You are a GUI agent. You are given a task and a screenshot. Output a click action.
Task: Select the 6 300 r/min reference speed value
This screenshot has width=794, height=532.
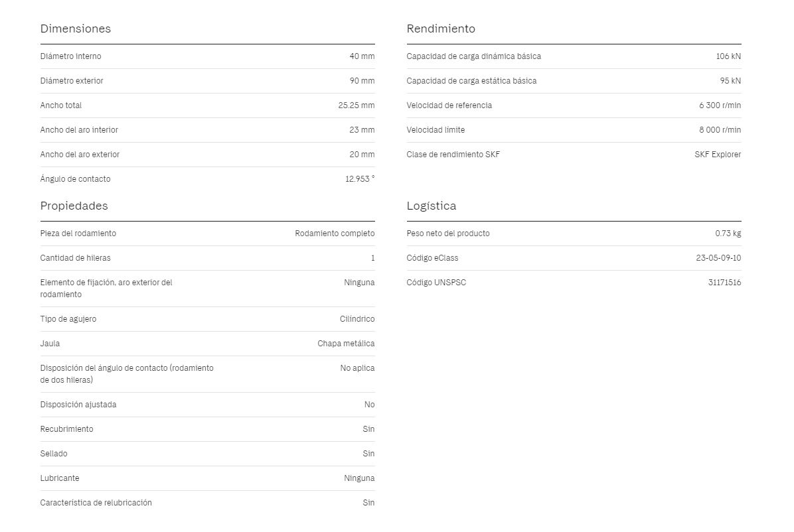[720, 105]
